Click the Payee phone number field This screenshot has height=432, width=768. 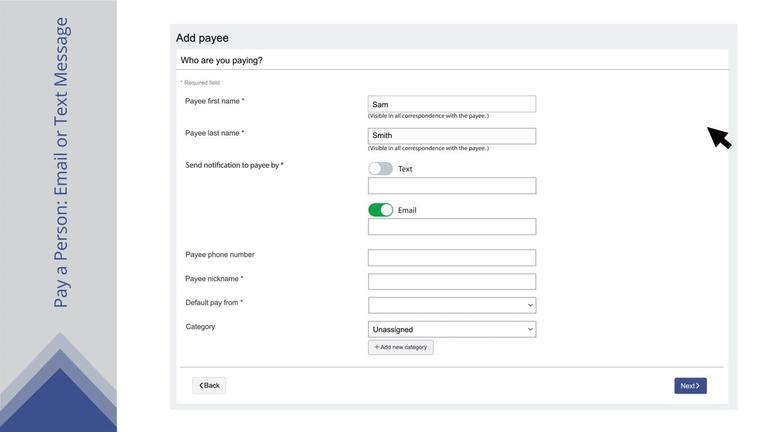click(x=451, y=258)
